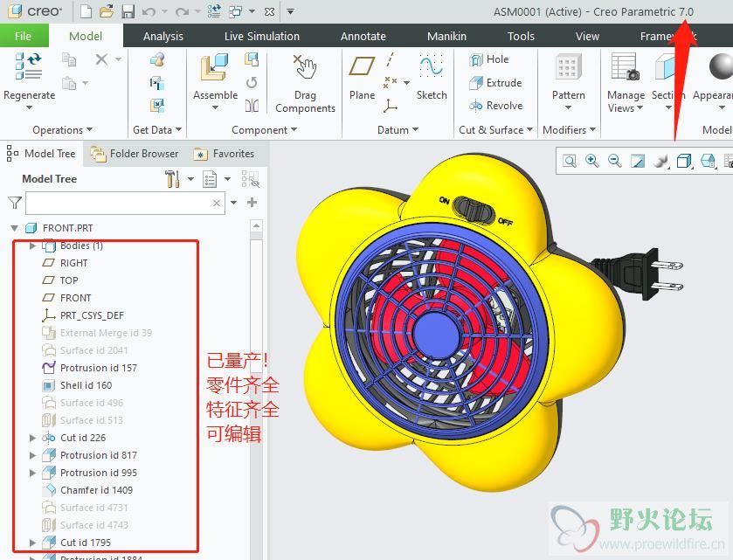
Task: Open the Operations group dropdown
Action: (x=63, y=130)
